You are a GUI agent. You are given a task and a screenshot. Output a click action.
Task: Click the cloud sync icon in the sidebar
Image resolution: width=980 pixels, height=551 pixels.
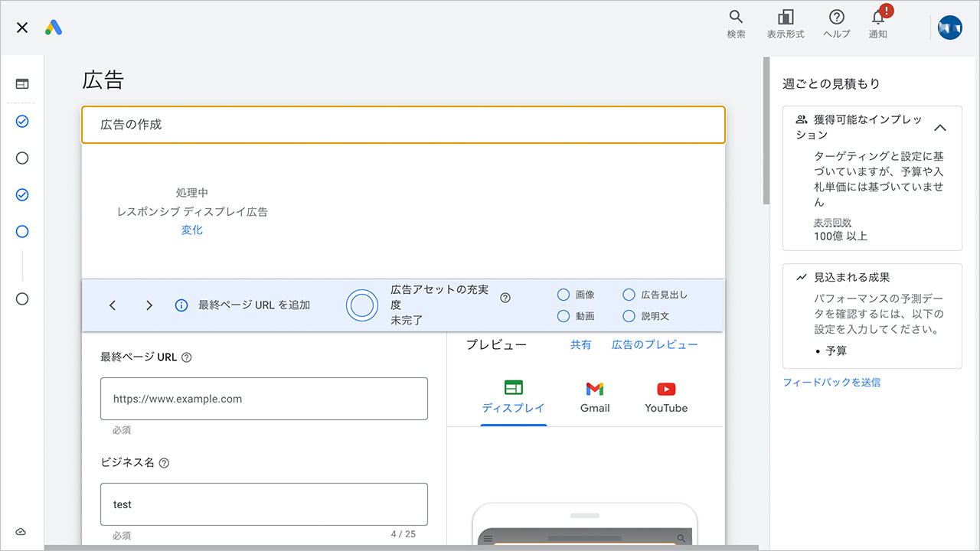coord(21,531)
